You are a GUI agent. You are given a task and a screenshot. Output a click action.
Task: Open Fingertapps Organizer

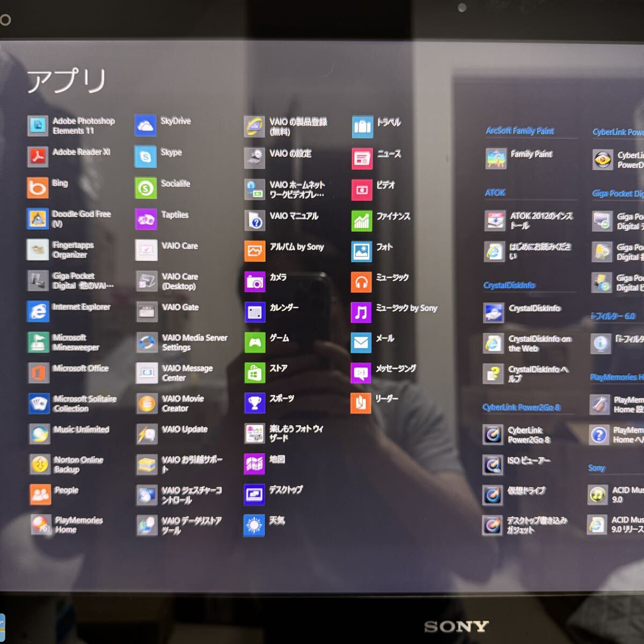coord(61,250)
